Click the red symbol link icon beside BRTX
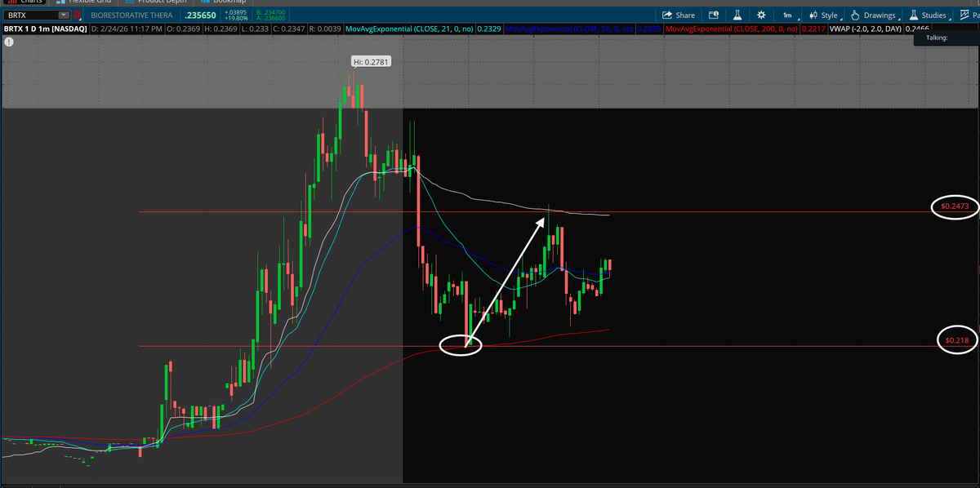Image resolution: width=980 pixels, height=488 pixels. click(x=78, y=15)
